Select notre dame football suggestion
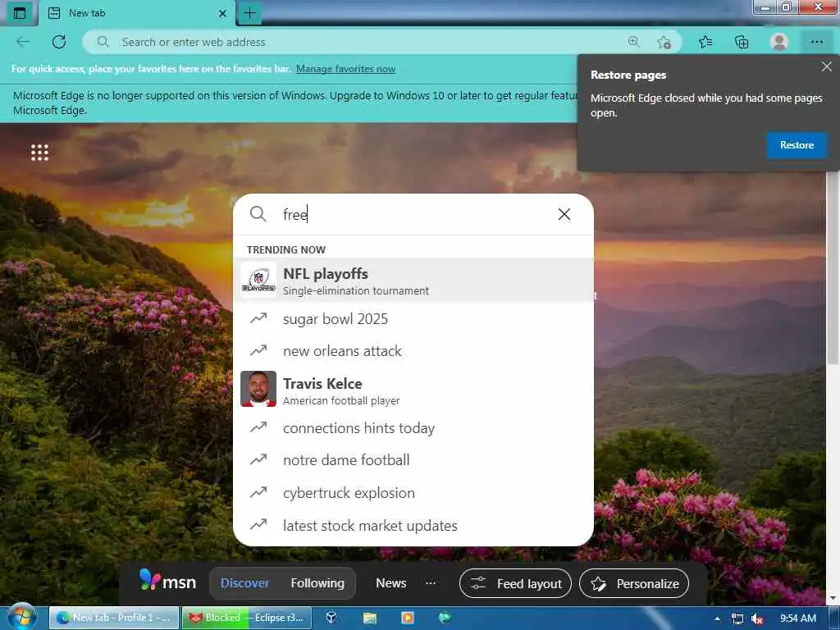 (x=413, y=459)
